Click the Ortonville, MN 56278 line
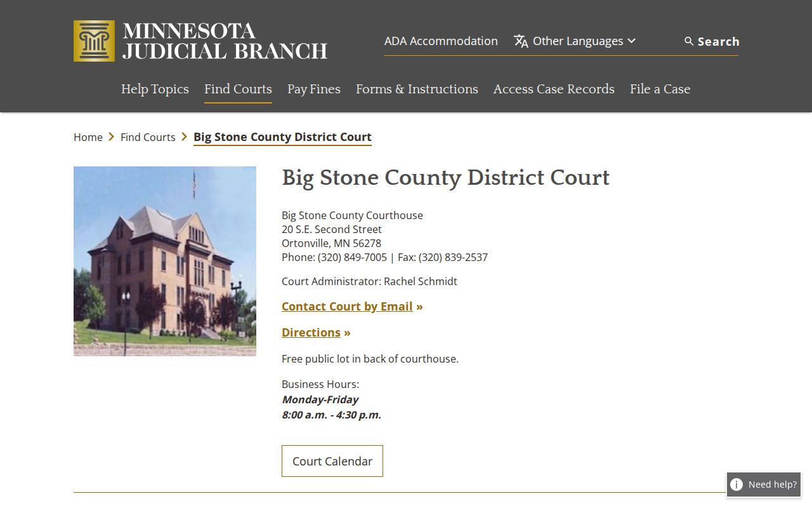 coord(331,243)
